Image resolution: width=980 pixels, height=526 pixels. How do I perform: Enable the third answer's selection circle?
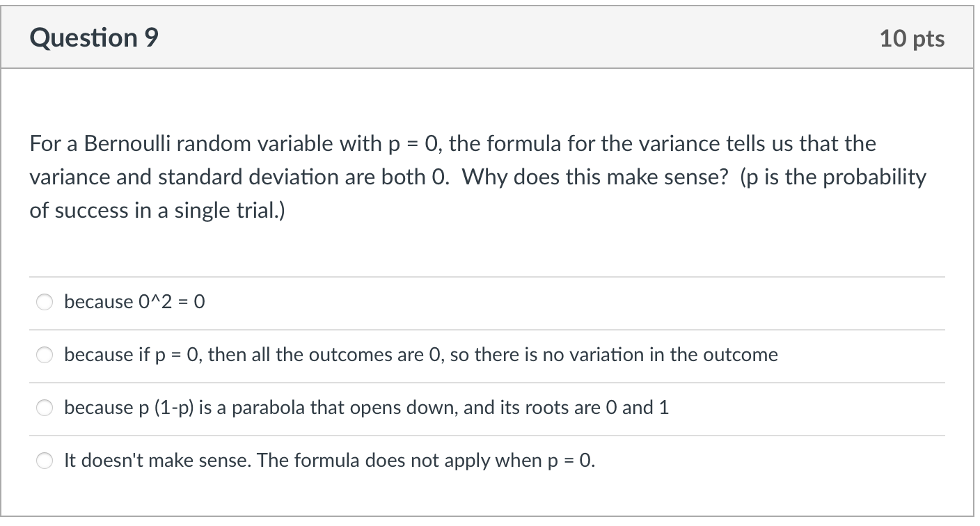(44, 408)
